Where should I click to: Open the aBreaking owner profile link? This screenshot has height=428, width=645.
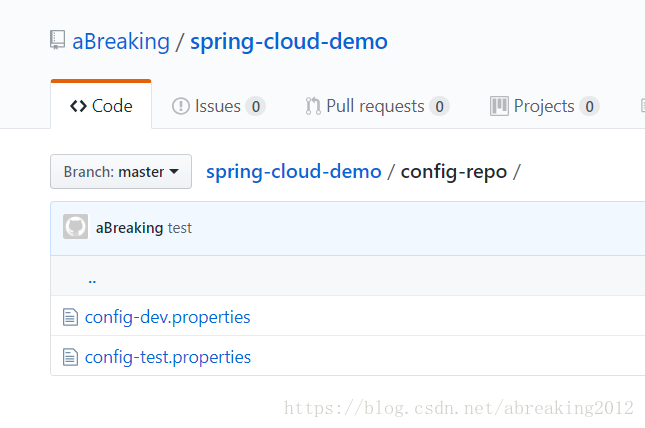point(121,42)
